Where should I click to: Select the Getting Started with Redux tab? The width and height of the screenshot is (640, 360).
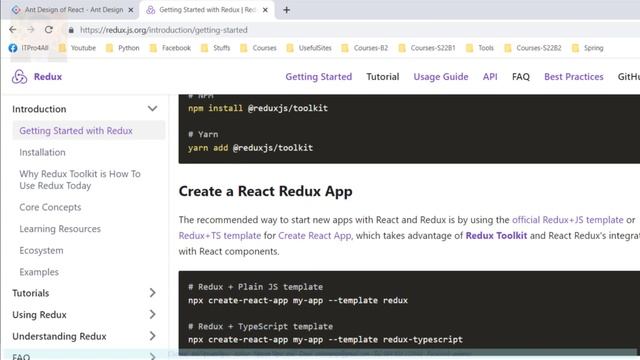[x=207, y=10]
